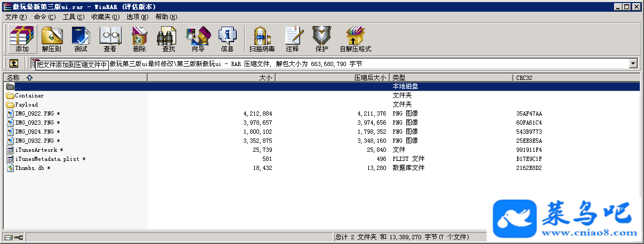The width and height of the screenshot is (644, 244).
Task: Click the size value 4,212,884
Action: pos(257,113)
